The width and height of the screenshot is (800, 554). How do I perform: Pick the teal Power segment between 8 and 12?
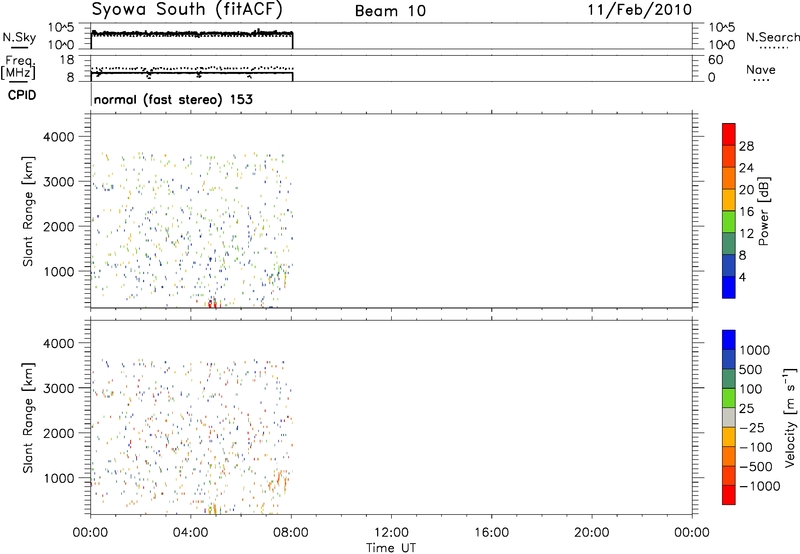[729, 243]
